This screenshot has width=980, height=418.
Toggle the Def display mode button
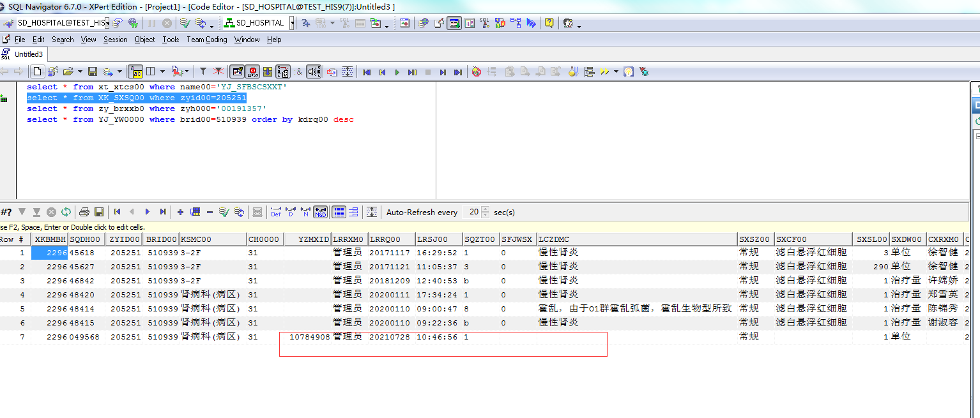pos(276,212)
